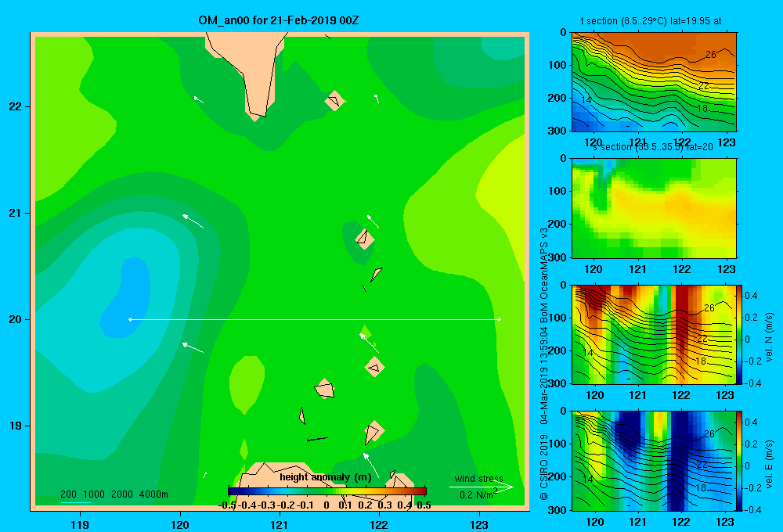Click the vel. E velocity color scale
783x532 pixels.
739,461
